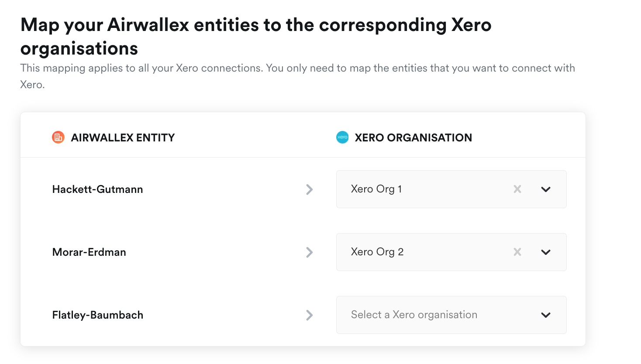Click the right arrow beside Morar-Erdman
Image resolution: width=641 pixels, height=364 pixels.
[310, 252]
